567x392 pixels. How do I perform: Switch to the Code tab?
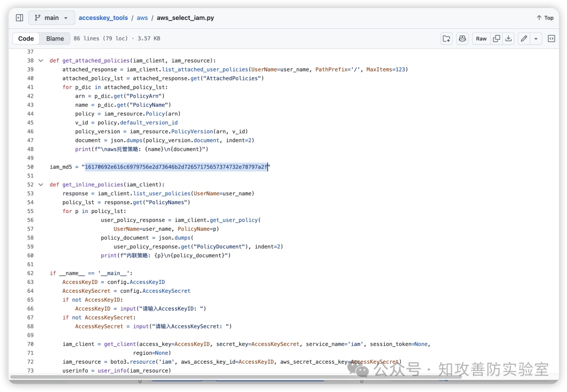(x=26, y=39)
